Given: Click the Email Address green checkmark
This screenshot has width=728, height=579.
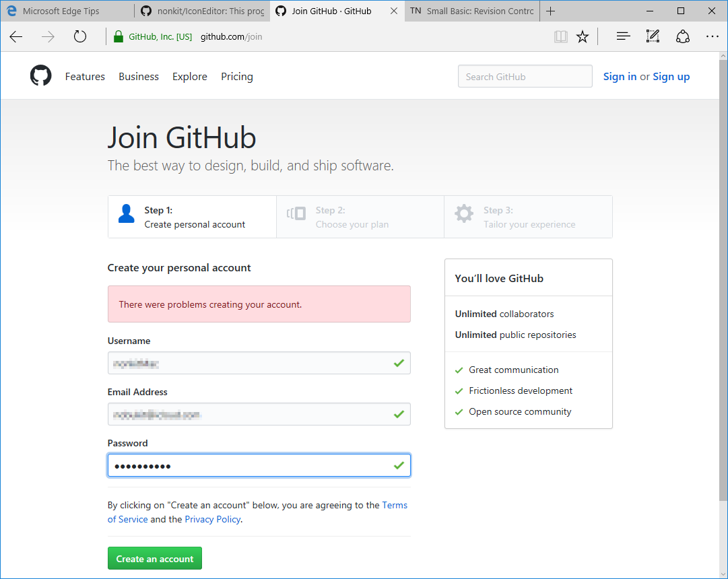Looking at the screenshot, I should [399, 414].
